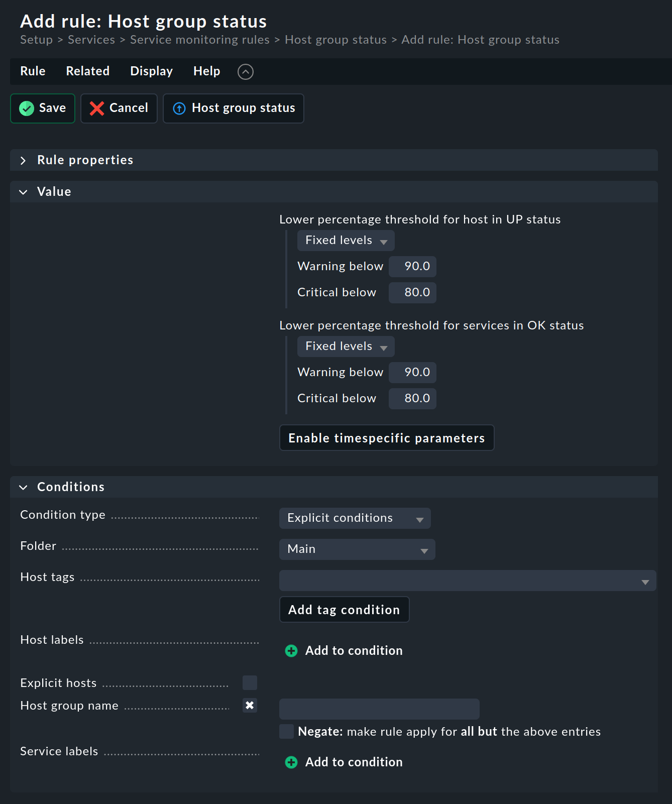Click the Host group name text field
Screen dimensions: 672x804
(379, 709)
